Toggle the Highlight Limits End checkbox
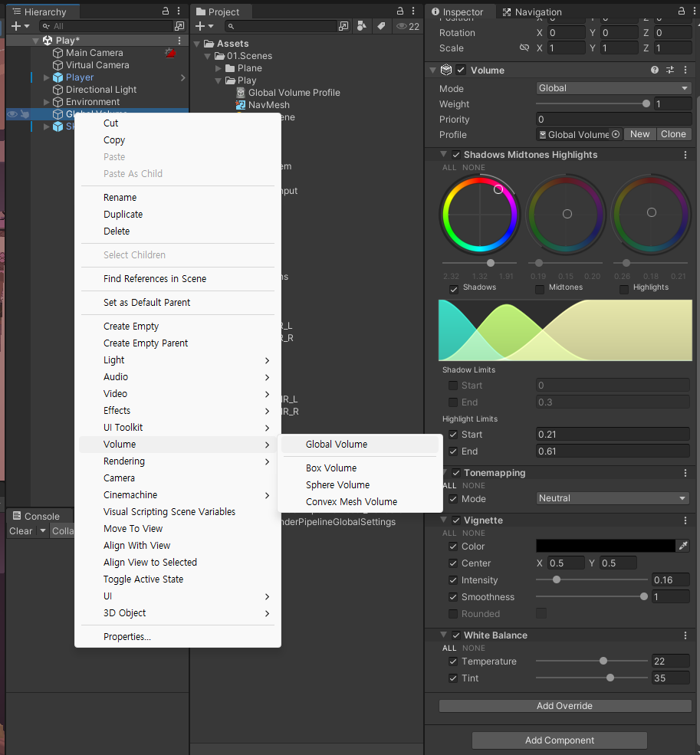This screenshot has width=700, height=755. (x=453, y=451)
